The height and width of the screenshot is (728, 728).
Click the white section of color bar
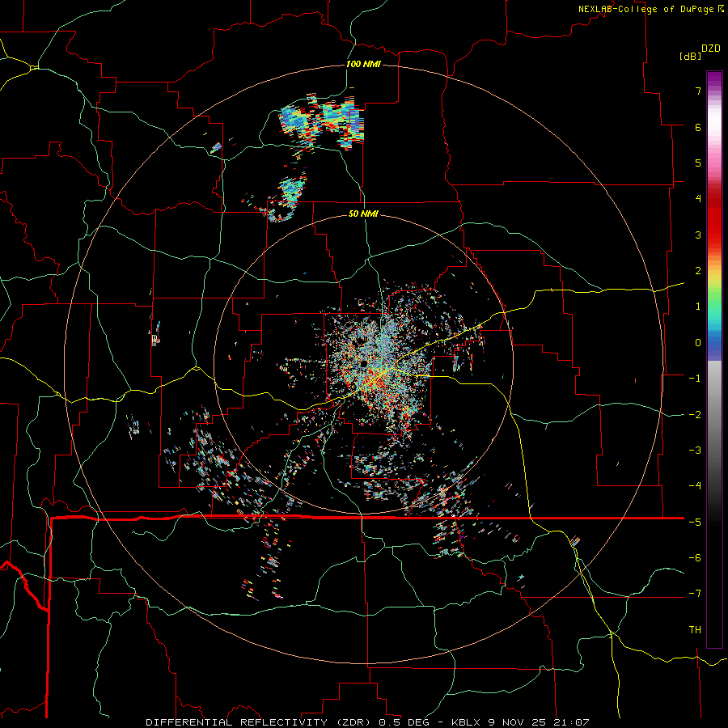[x=714, y=121]
